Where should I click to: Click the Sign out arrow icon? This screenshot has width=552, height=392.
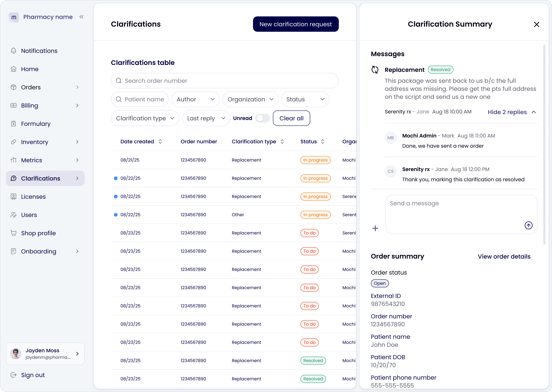pyautogui.click(x=14, y=375)
